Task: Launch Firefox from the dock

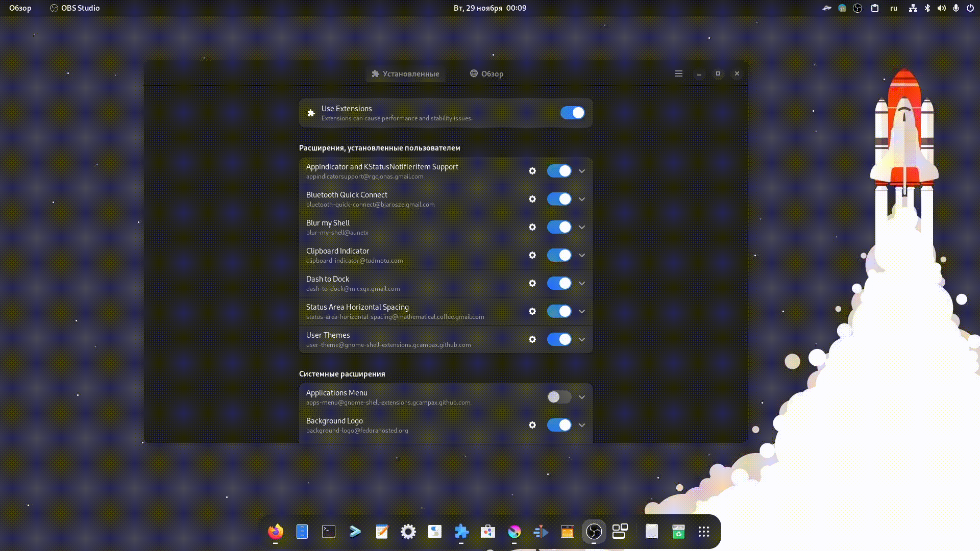Action: [x=276, y=532]
